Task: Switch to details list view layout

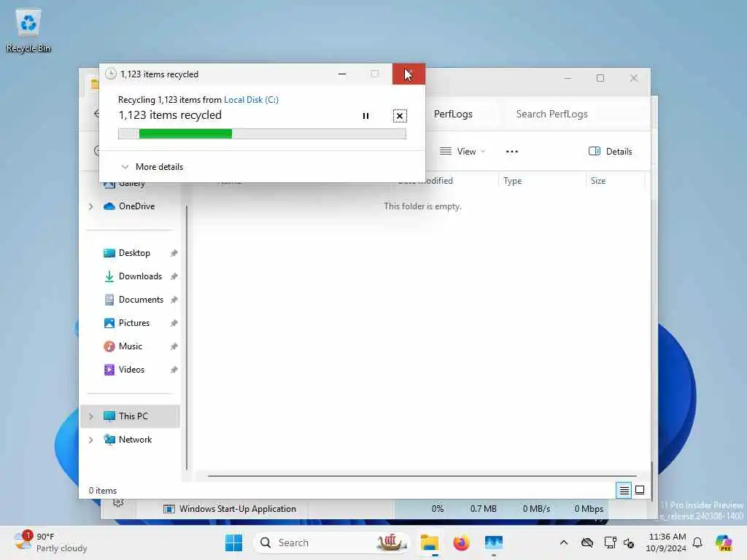Action: click(624, 490)
